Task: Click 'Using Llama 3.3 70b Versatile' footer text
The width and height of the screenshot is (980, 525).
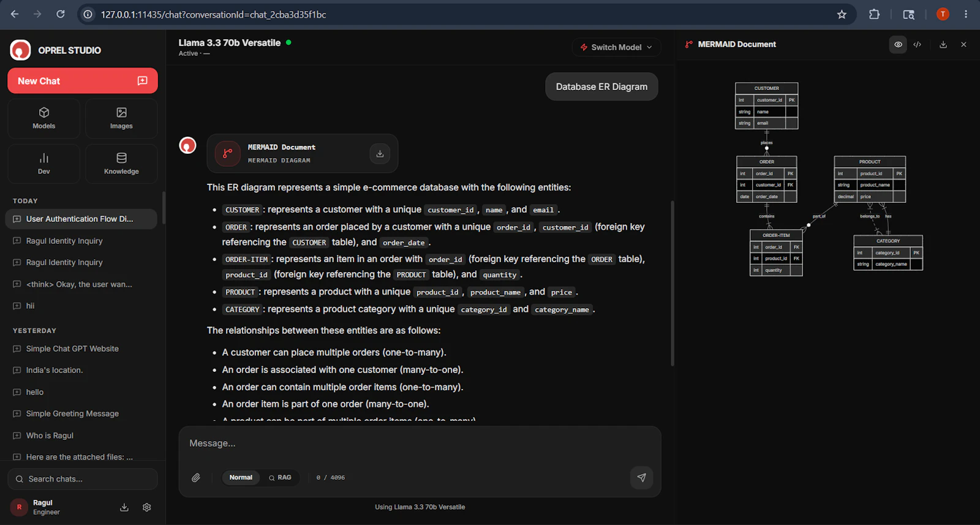Action: 420,507
